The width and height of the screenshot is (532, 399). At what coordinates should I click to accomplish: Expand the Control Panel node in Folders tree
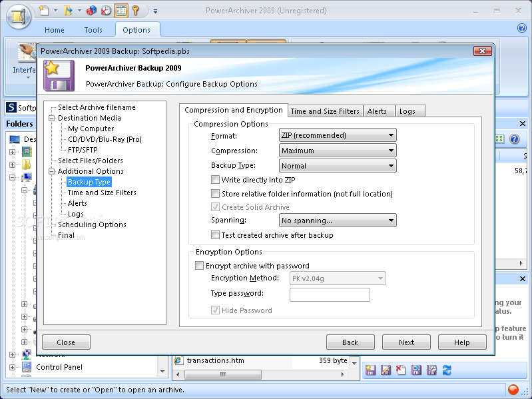click(12, 367)
